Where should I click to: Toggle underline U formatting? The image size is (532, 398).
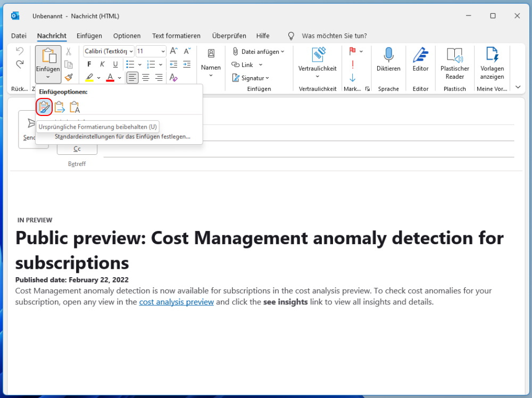(x=115, y=64)
